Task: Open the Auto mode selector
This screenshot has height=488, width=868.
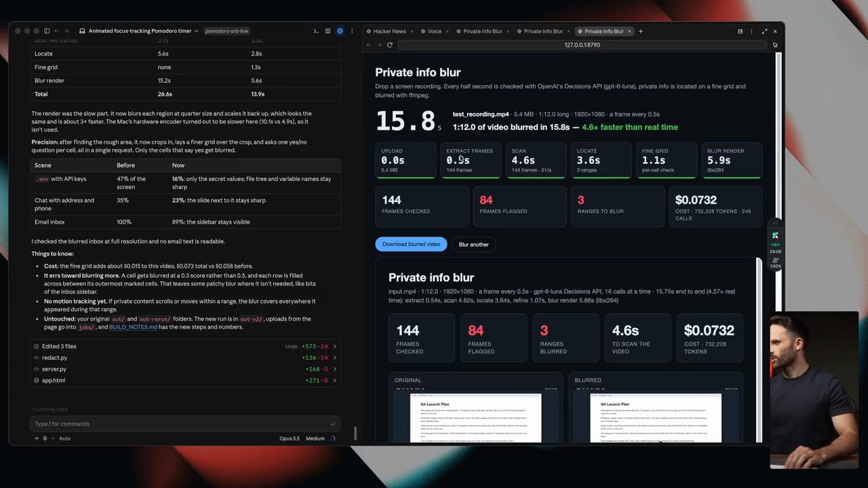Action: point(64,439)
